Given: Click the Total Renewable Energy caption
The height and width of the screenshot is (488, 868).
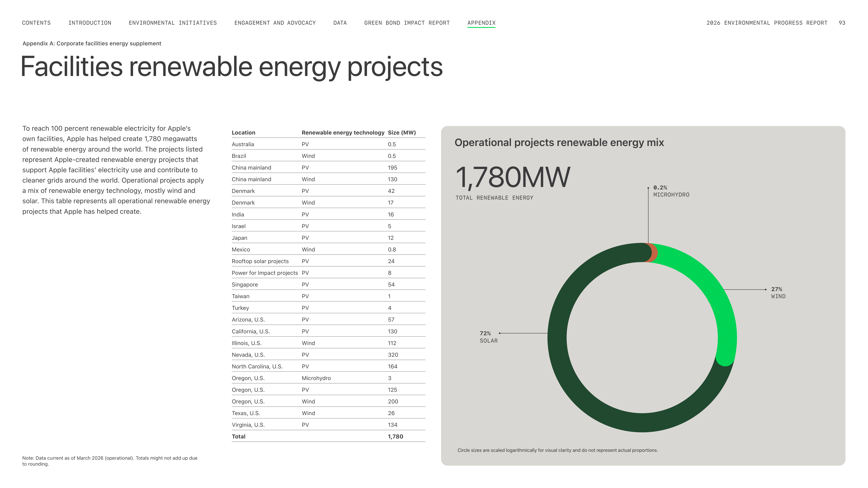Looking at the screenshot, I should point(494,198).
